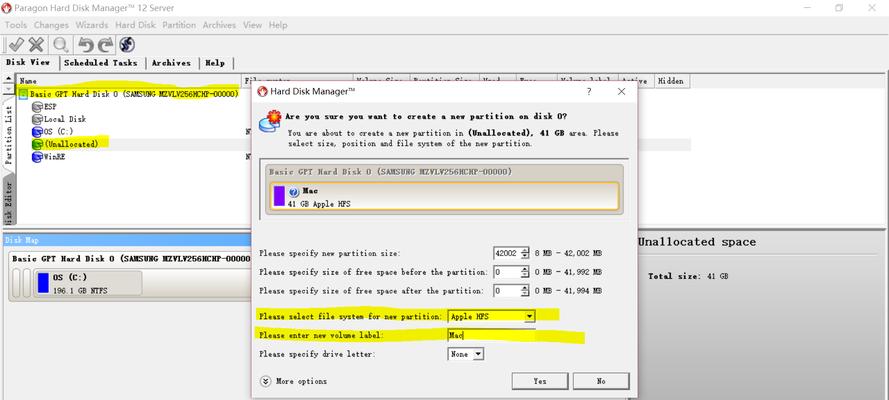
Task: Switch to the Help tab
Action: coord(215,63)
